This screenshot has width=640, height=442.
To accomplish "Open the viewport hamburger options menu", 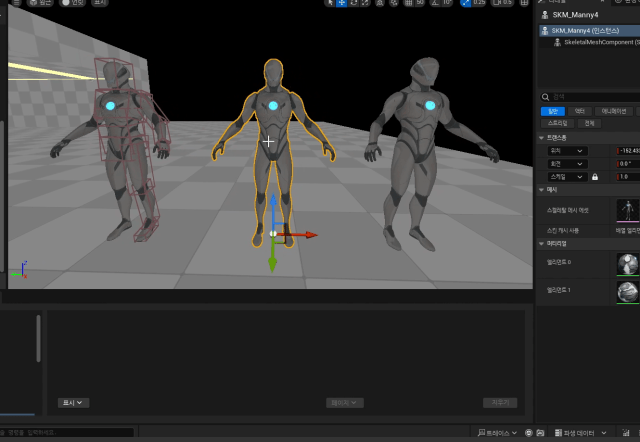I will click(16, 2).
